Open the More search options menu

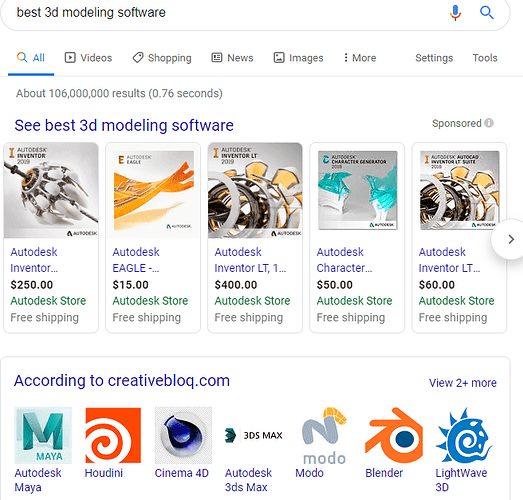point(360,58)
